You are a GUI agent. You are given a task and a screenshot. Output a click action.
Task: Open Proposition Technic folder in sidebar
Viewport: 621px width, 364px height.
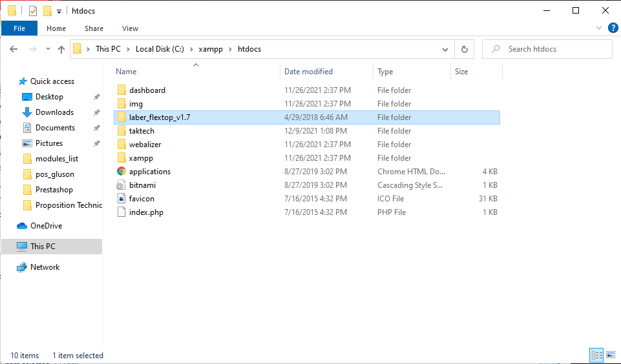(68, 205)
